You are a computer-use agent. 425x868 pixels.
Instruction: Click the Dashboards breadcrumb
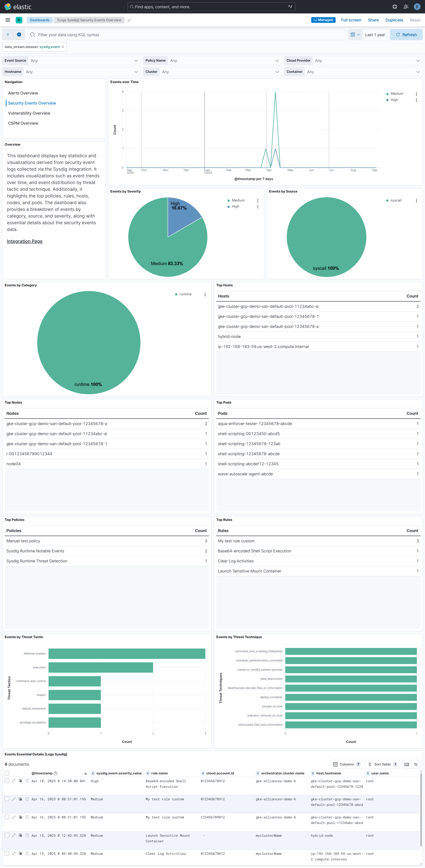tap(40, 20)
